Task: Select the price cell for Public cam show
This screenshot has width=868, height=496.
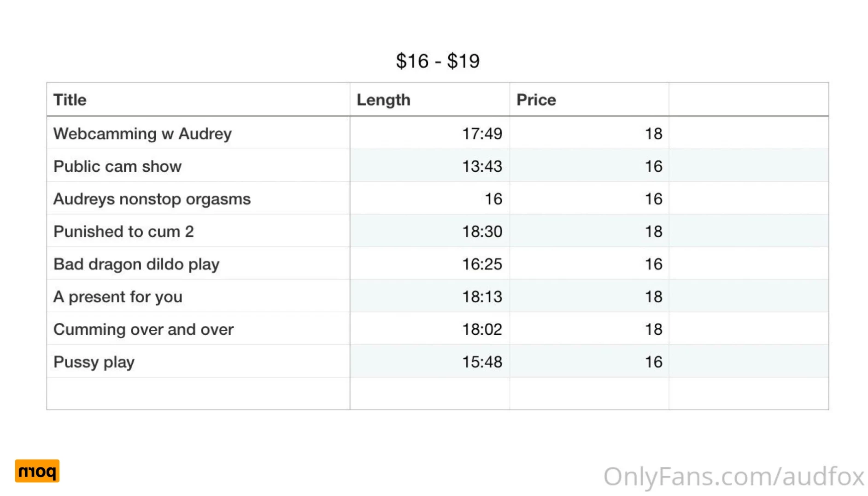Action: (589, 166)
